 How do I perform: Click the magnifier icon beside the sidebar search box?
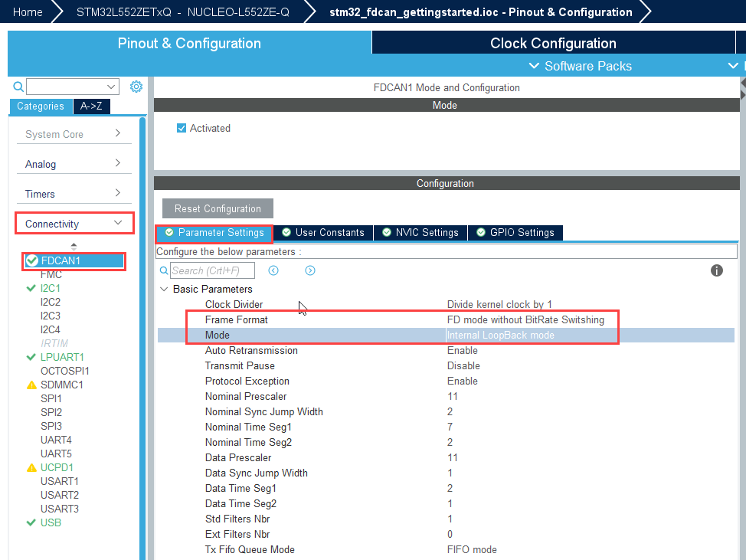(x=19, y=87)
